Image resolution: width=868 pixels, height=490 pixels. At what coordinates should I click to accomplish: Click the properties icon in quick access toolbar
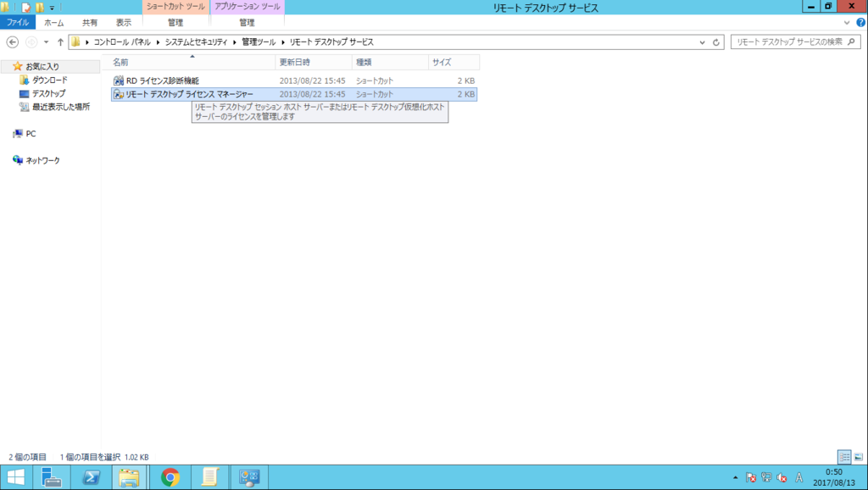coord(26,8)
